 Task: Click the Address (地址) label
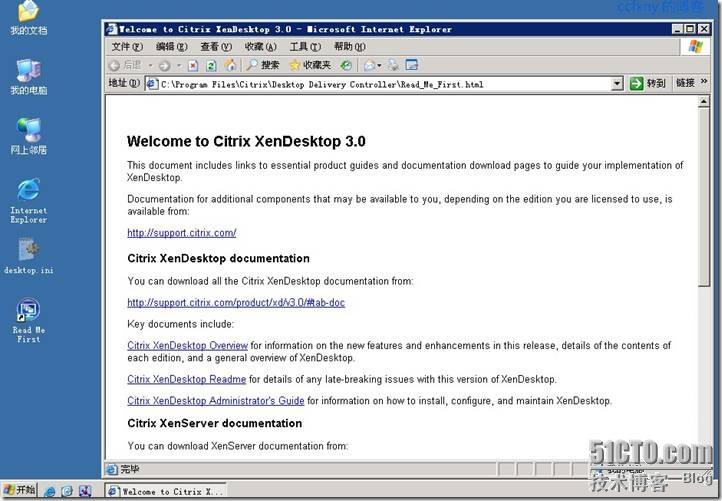pyautogui.click(x=124, y=83)
